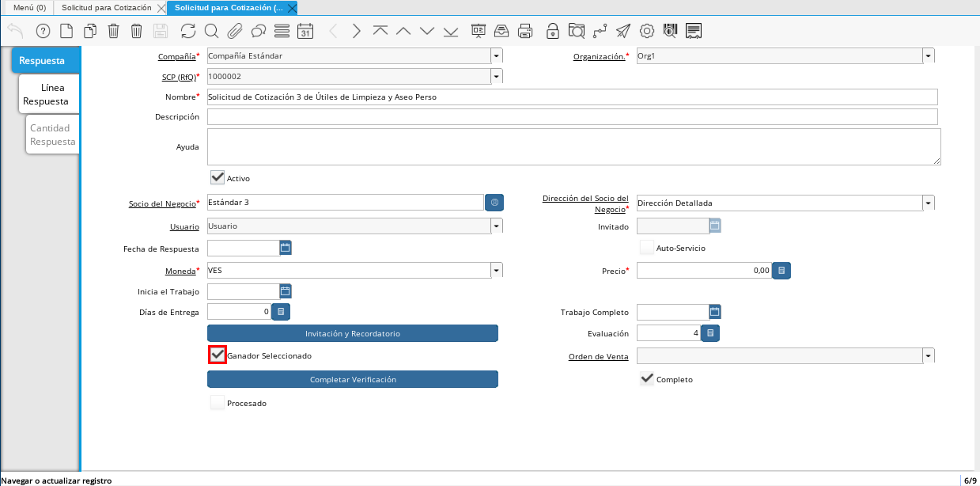This screenshot has height=486, width=980.
Task: Switch to the Línea Respuesta tab
Action: point(47,94)
